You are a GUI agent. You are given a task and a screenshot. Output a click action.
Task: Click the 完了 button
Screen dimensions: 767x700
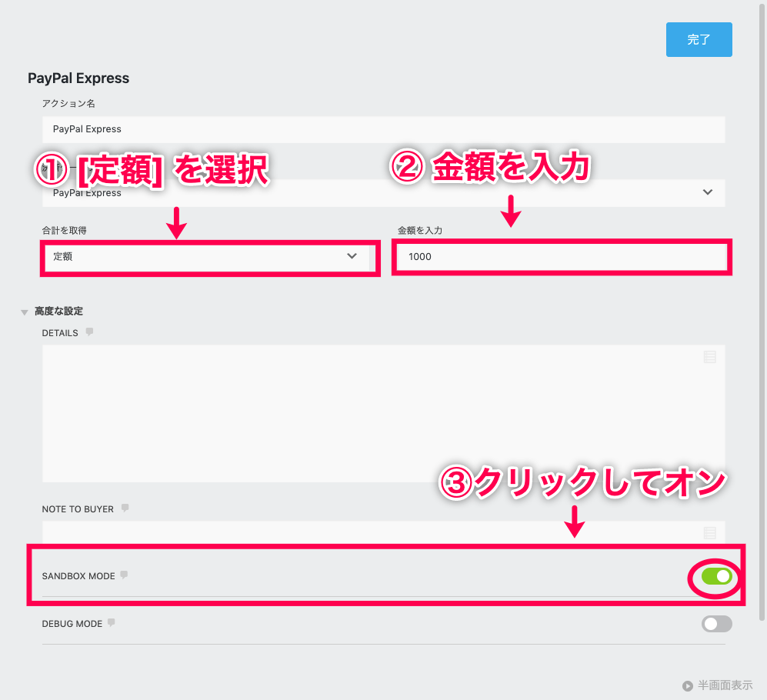point(699,40)
